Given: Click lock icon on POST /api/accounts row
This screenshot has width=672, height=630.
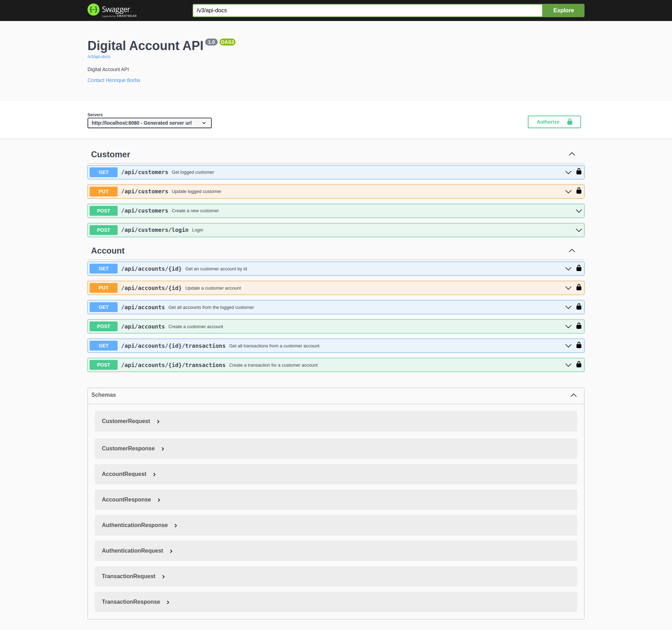Looking at the screenshot, I should 579,326.
